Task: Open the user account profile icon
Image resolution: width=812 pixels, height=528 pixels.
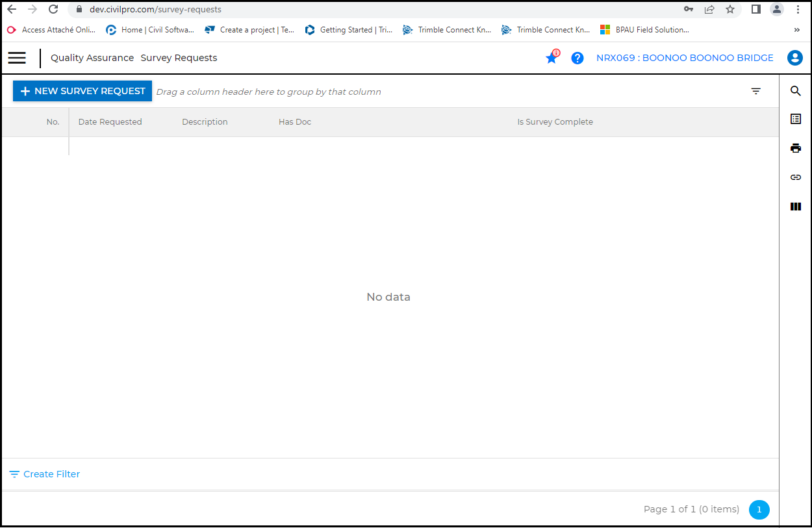Action: pos(794,58)
